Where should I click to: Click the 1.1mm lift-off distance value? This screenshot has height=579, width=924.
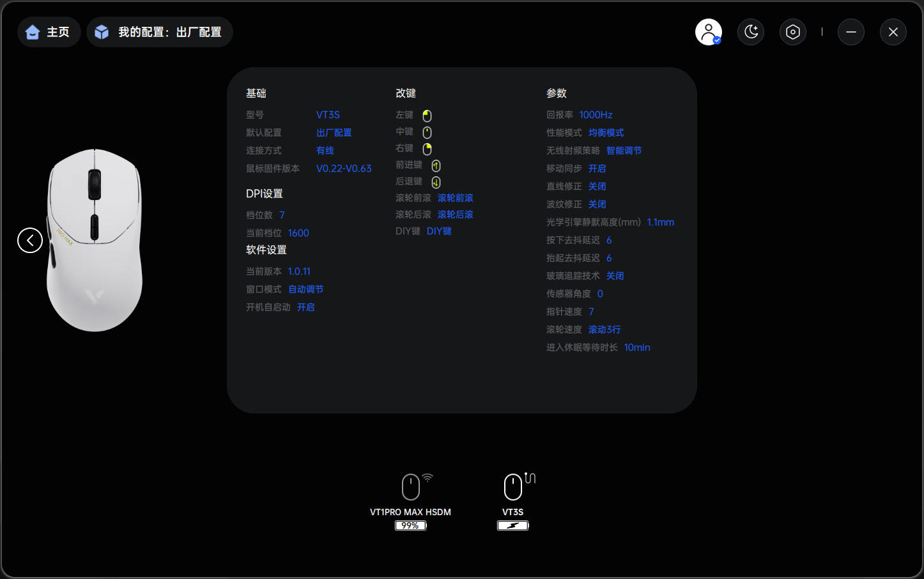click(x=661, y=222)
